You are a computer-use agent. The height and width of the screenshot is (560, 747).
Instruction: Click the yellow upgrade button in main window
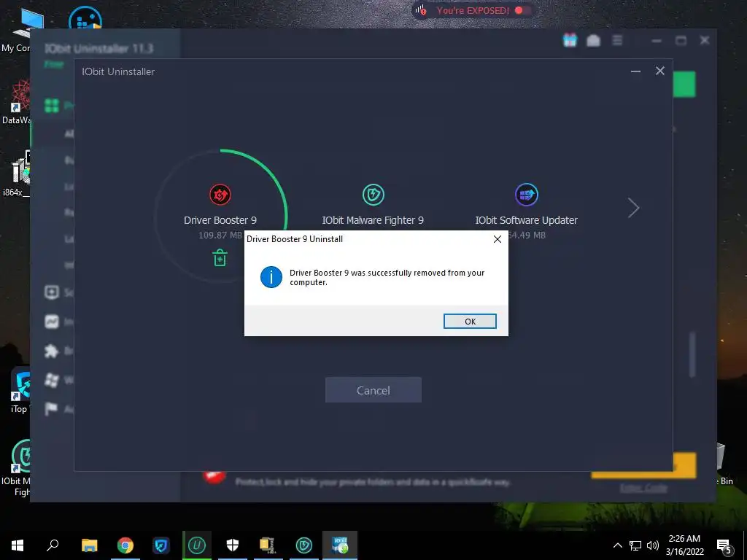[684, 465]
